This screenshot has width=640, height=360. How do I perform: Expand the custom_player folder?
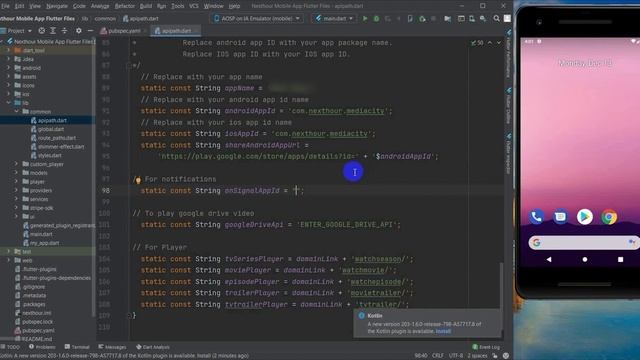[17, 164]
